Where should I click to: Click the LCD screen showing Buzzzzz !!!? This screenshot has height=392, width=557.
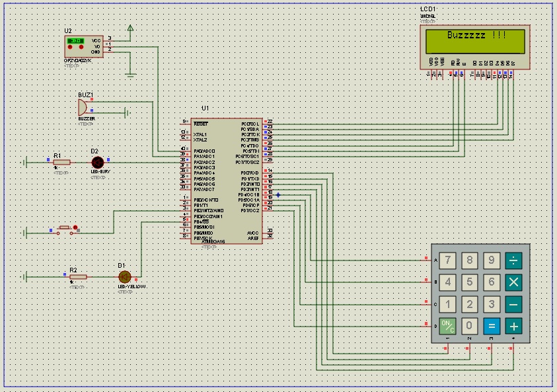(x=475, y=41)
